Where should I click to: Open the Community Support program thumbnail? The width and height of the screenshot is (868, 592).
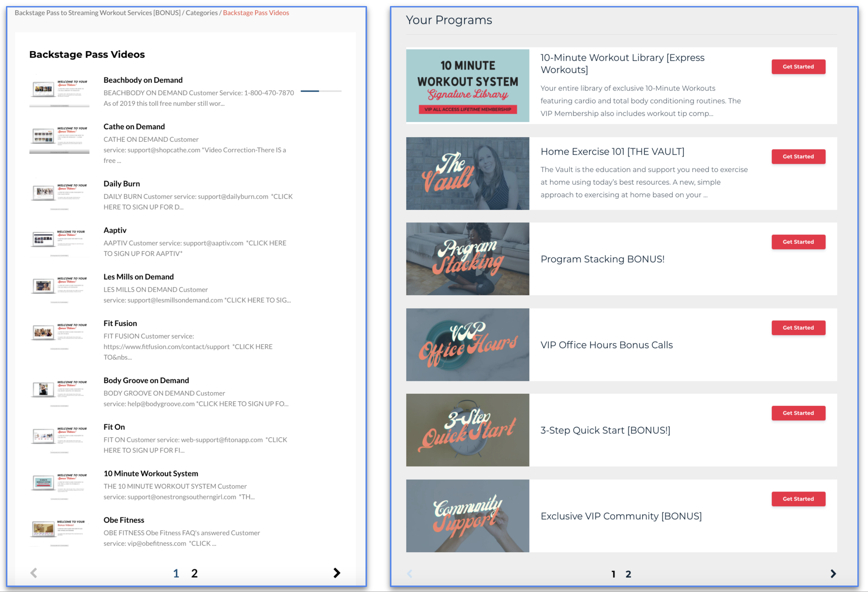467,515
